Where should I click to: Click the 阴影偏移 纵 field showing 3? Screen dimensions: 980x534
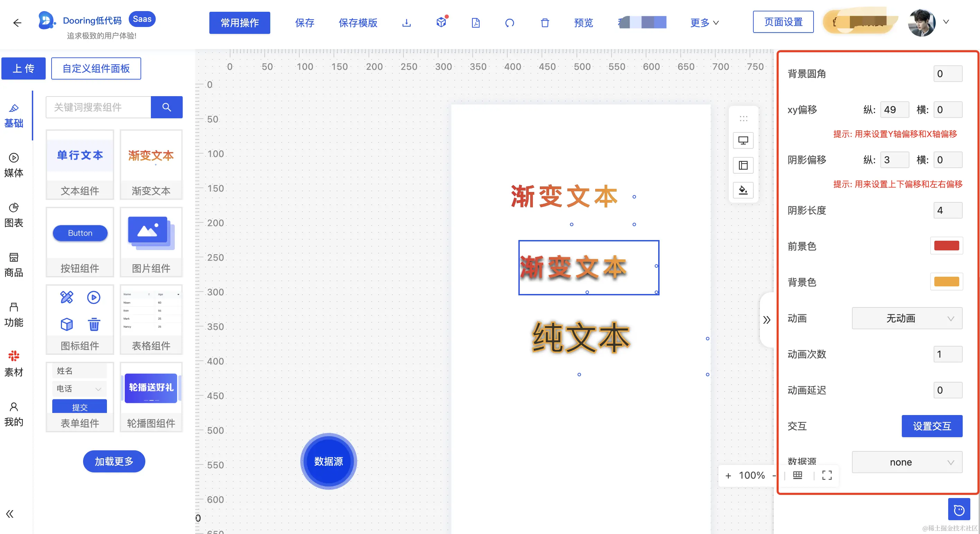[895, 160]
